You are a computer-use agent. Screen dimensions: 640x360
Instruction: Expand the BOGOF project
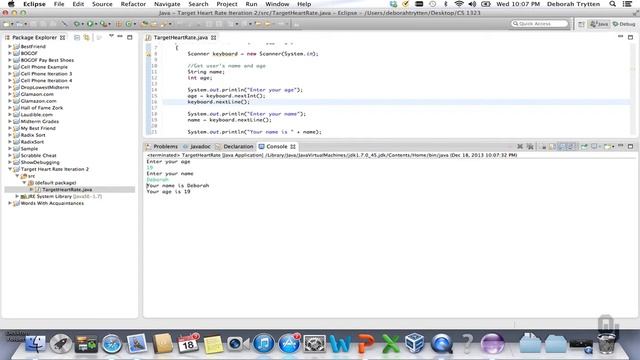(x=10, y=53)
